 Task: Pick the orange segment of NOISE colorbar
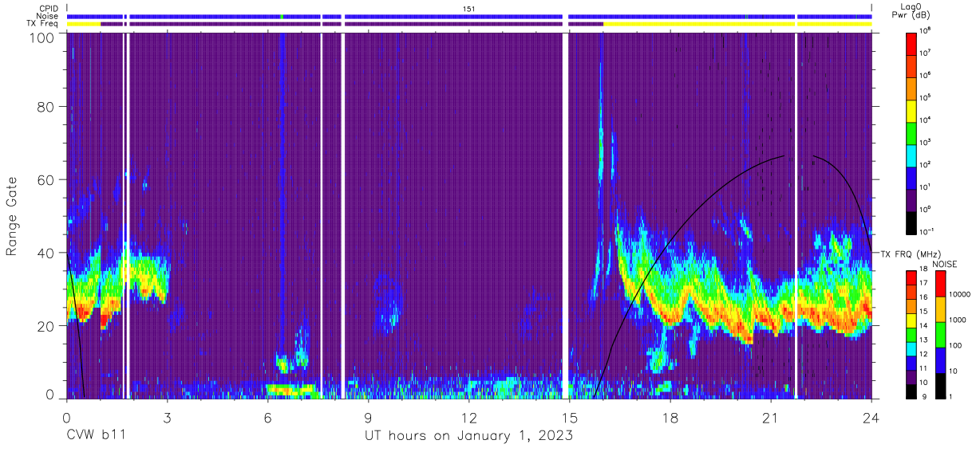click(x=940, y=309)
